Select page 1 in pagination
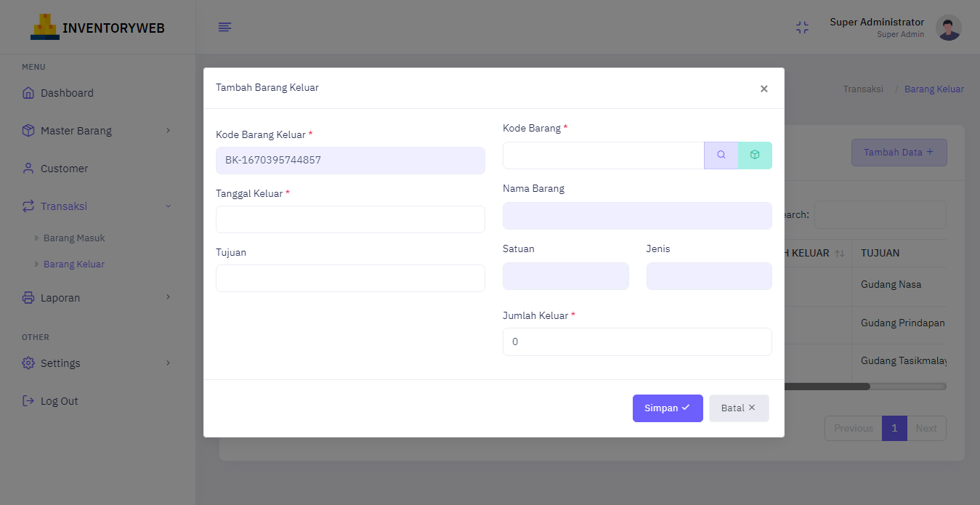 (894, 428)
